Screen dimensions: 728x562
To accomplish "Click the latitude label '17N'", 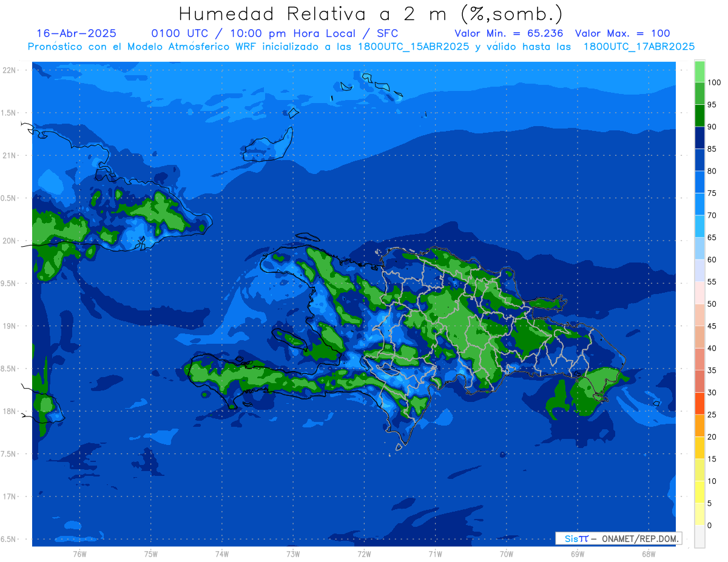I will tap(10, 497).
